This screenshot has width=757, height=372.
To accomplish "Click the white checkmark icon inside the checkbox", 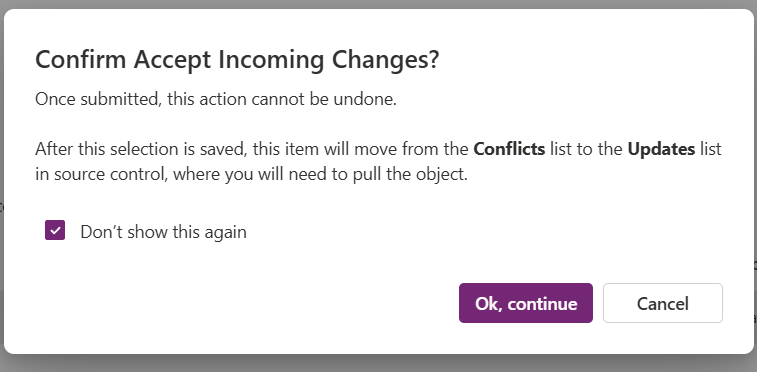I will (55, 231).
